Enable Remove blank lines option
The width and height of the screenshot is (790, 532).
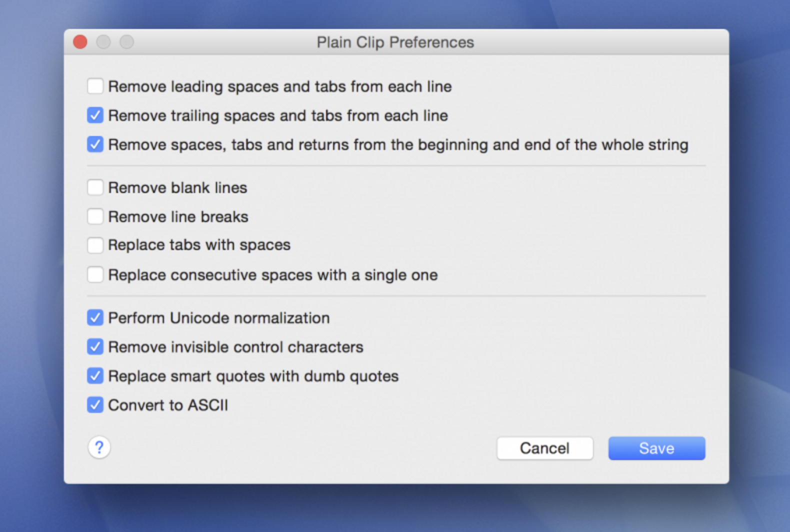[95, 187]
